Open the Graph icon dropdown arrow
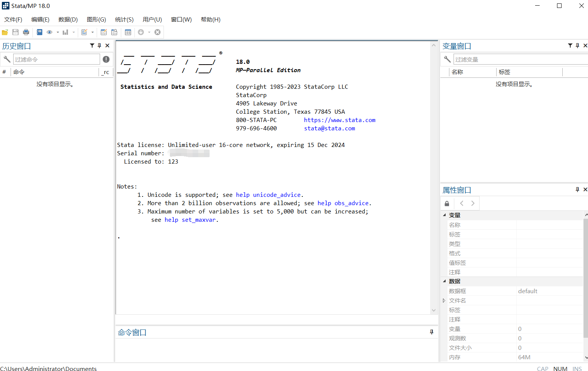588x371 pixels. pyautogui.click(x=74, y=32)
